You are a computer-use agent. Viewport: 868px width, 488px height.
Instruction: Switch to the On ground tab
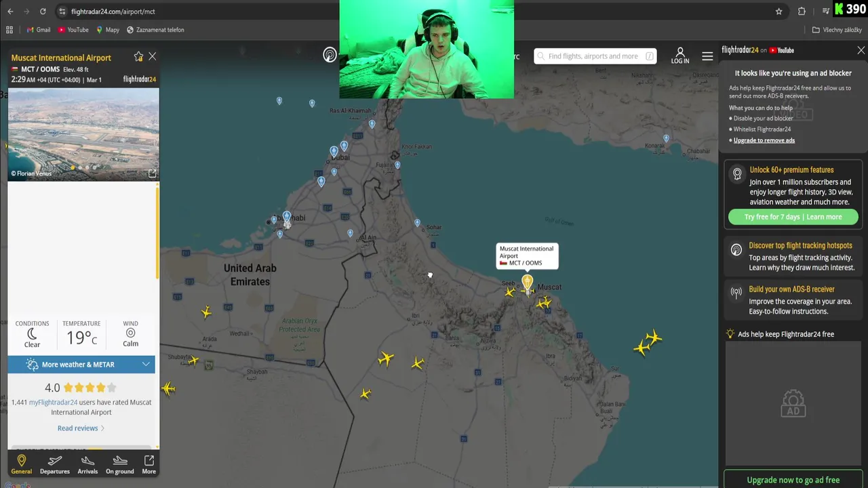point(119,465)
